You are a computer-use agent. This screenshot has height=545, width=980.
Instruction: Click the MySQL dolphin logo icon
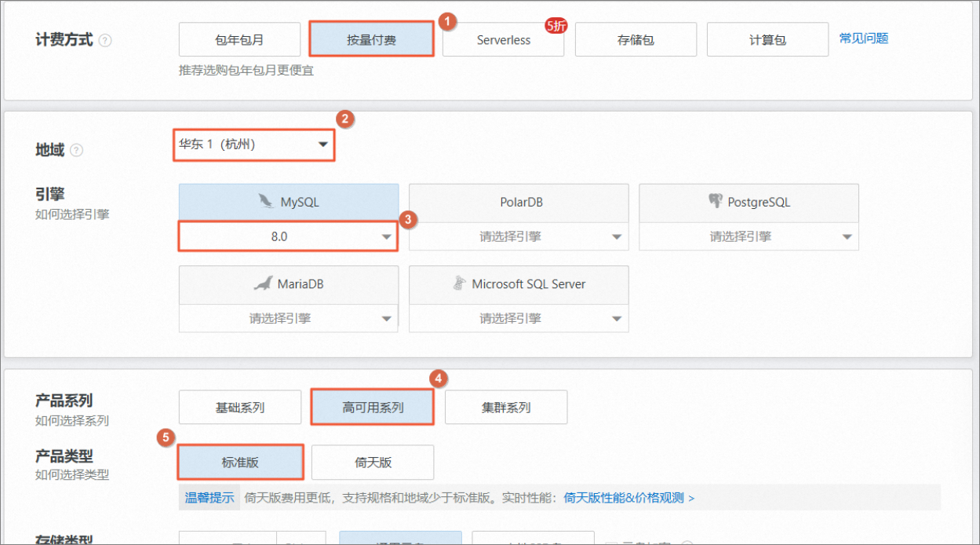(266, 202)
